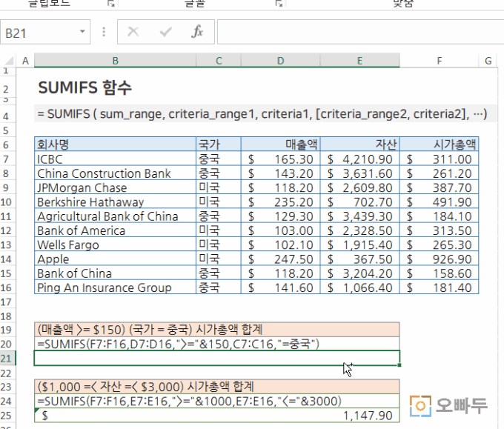Click the Cancel X formula bar icon
The image size is (504, 429).
coord(133,32)
